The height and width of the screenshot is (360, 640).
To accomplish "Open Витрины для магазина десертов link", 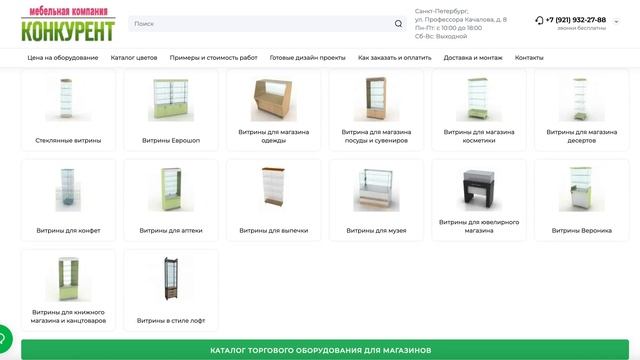I will pyautogui.click(x=581, y=136).
